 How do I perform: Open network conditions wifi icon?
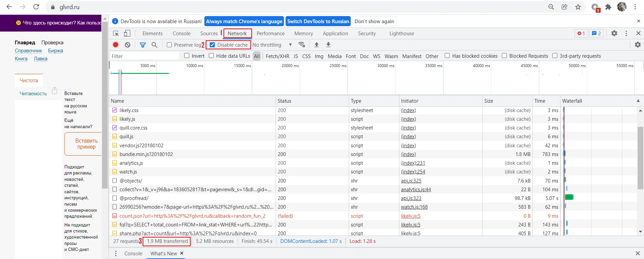pyautogui.click(x=302, y=45)
